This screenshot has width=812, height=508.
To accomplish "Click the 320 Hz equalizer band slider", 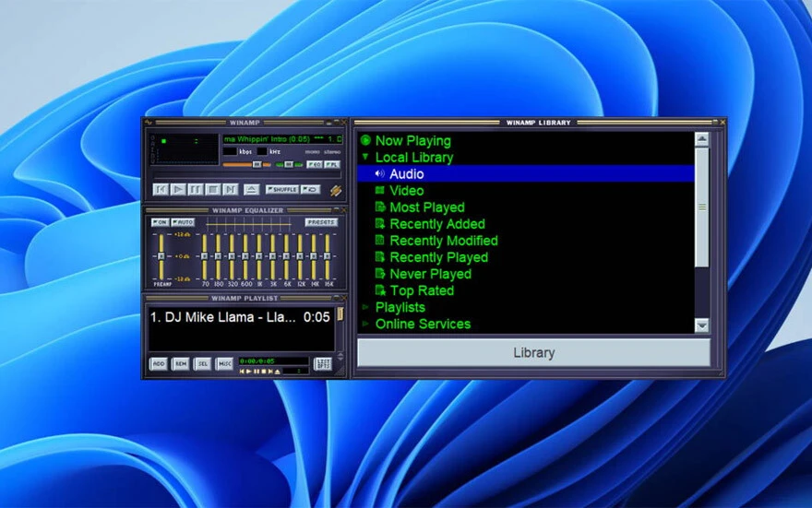I will [x=232, y=256].
